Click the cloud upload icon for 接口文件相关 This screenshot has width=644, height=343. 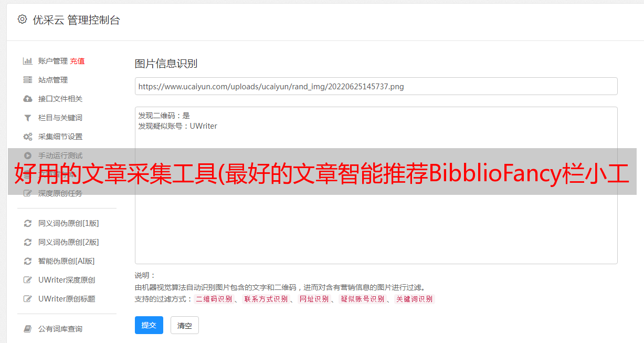28,99
